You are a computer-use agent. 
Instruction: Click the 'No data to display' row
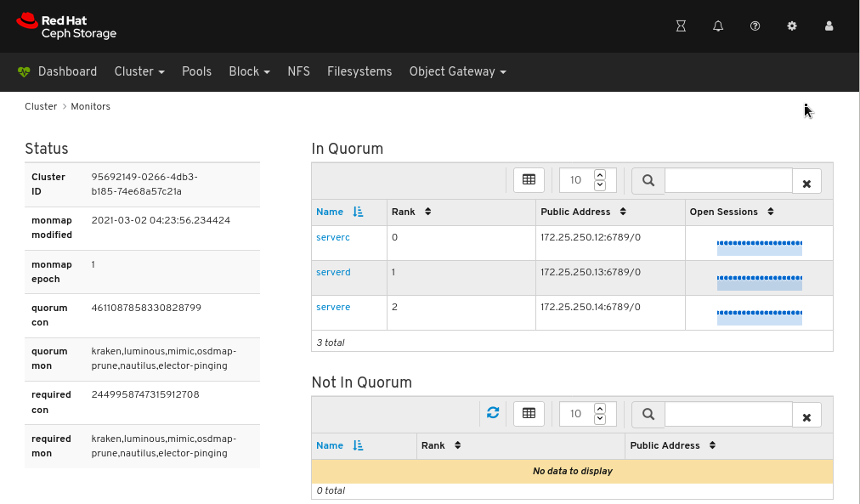573,471
